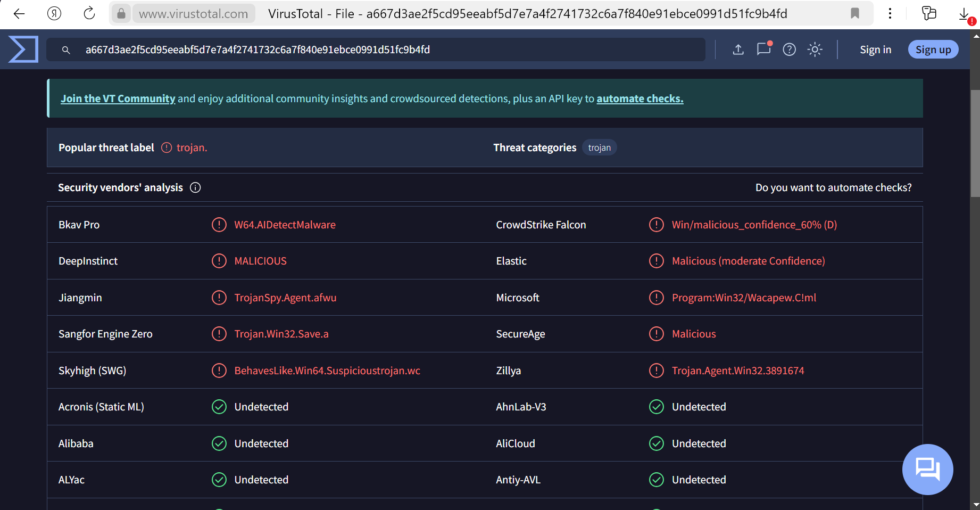
Task: Open the browser downloads indicator
Action: [965, 14]
